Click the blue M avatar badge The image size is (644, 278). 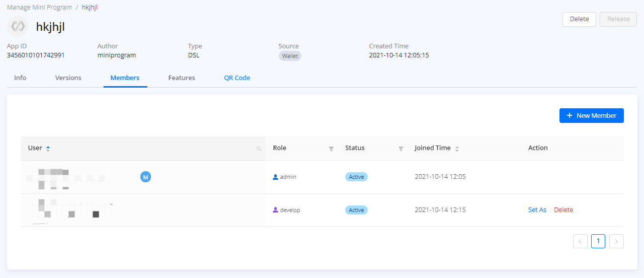(x=145, y=177)
